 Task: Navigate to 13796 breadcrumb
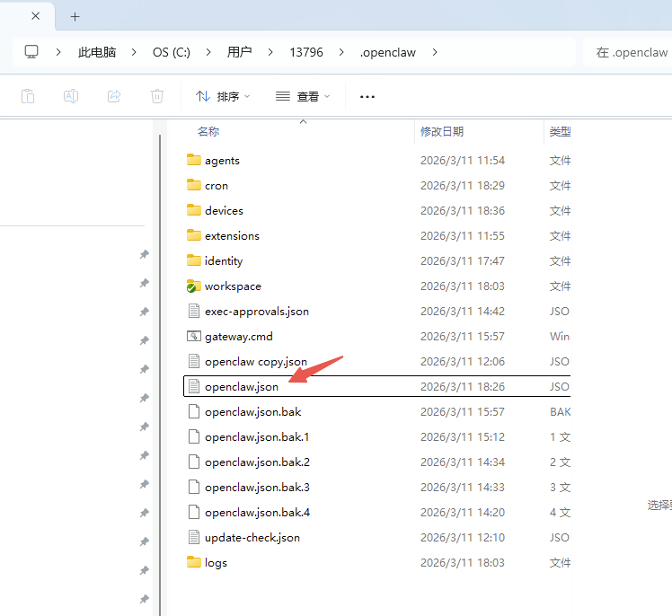pos(306,52)
